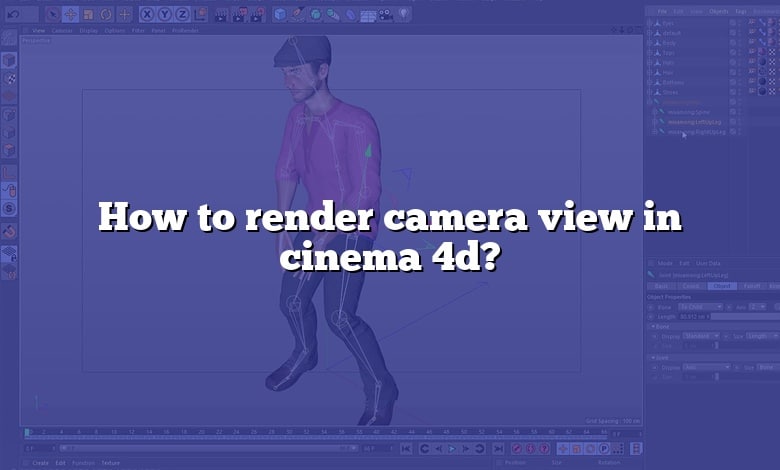
Task: Open Bone Display dropdown (Standard)
Action: coord(701,336)
